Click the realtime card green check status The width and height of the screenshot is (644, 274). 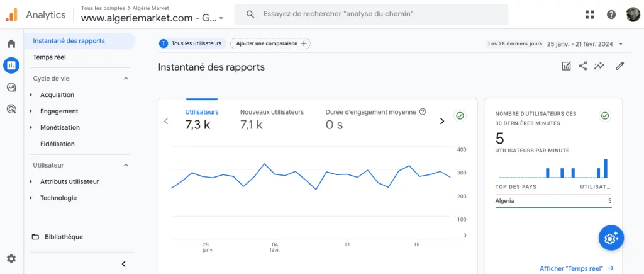[x=604, y=116]
